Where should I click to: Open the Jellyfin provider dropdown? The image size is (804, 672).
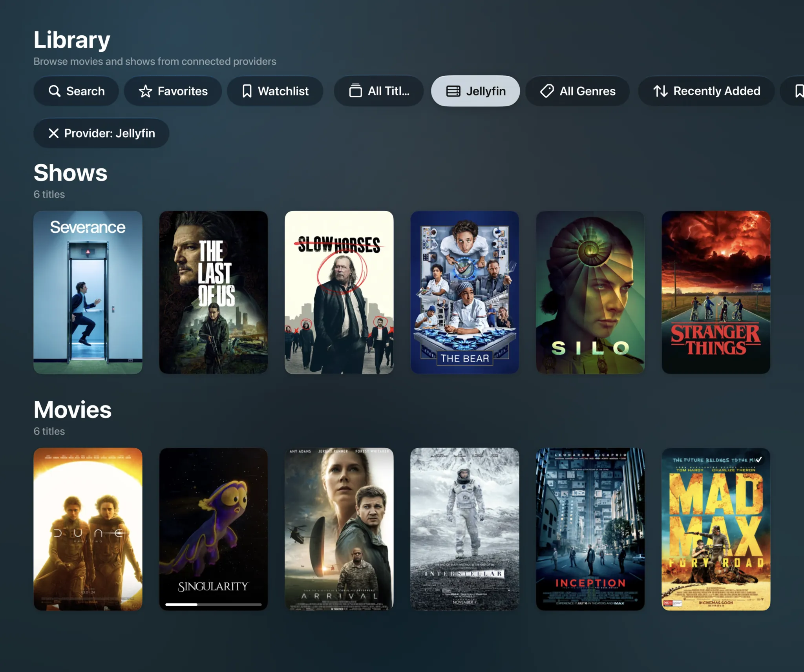tap(476, 91)
